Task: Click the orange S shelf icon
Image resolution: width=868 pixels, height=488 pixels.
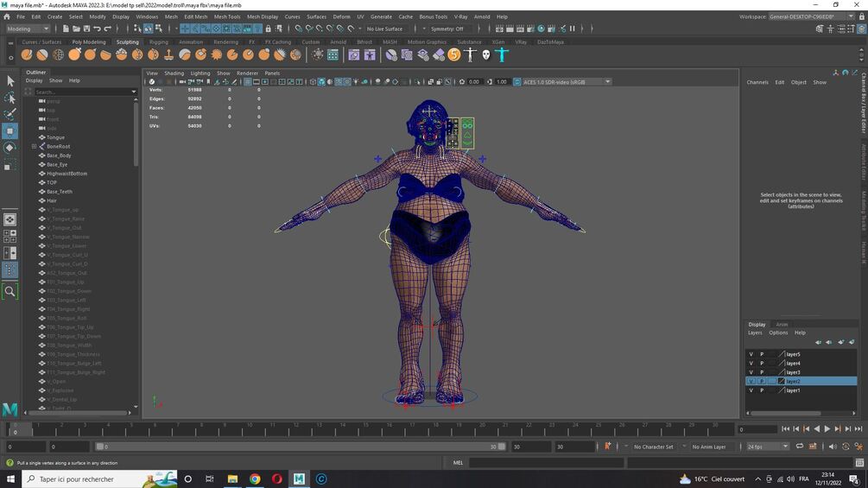Action: 454,54
